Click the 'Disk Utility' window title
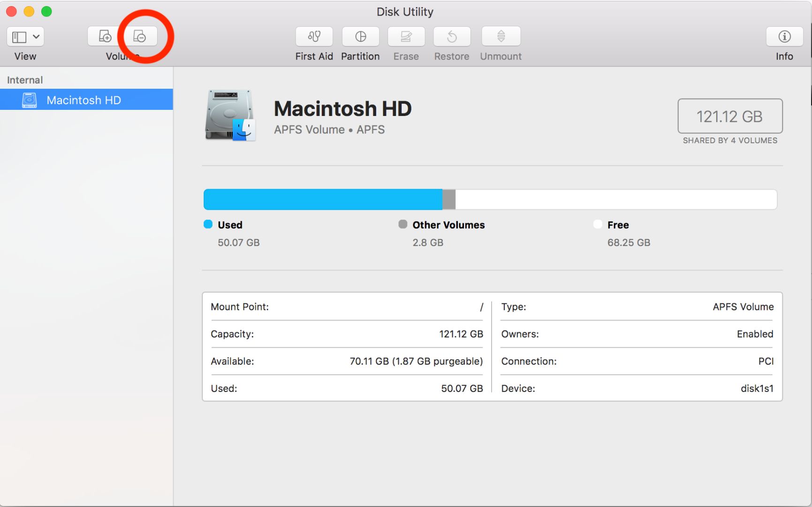This screenshot has width=812, height=507. pos(405,12)
